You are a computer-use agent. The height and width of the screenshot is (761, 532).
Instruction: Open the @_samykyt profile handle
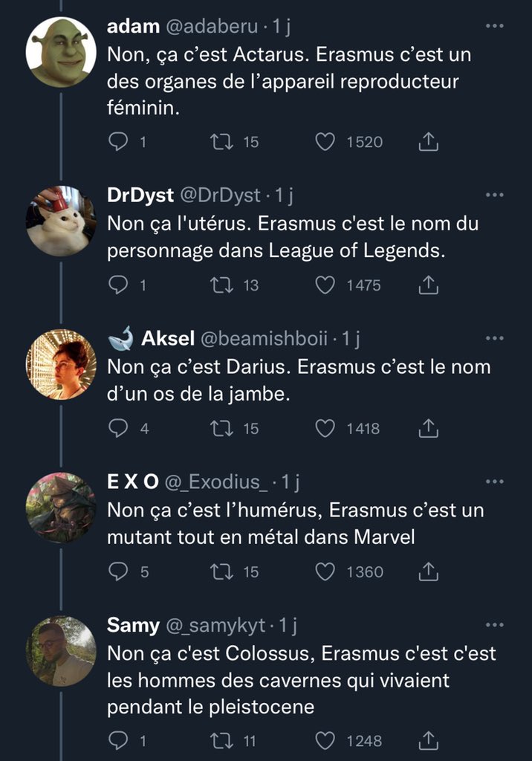tap(215, 626)
